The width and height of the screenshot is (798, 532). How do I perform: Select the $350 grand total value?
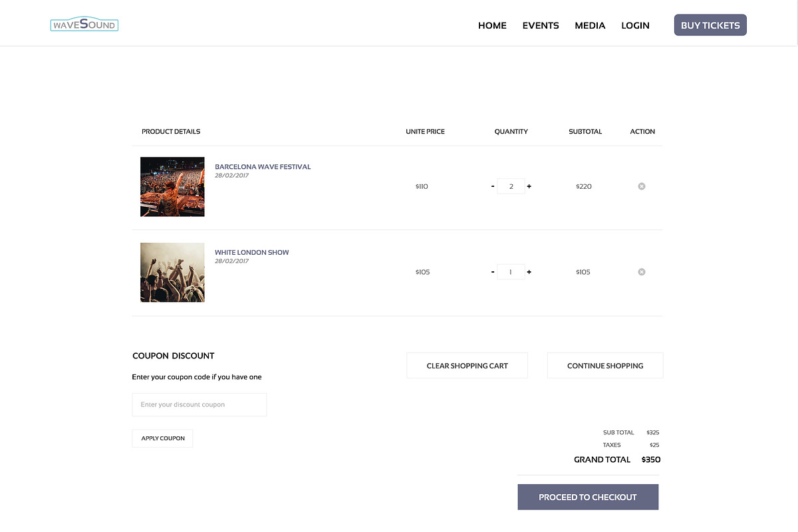point(651,460)
